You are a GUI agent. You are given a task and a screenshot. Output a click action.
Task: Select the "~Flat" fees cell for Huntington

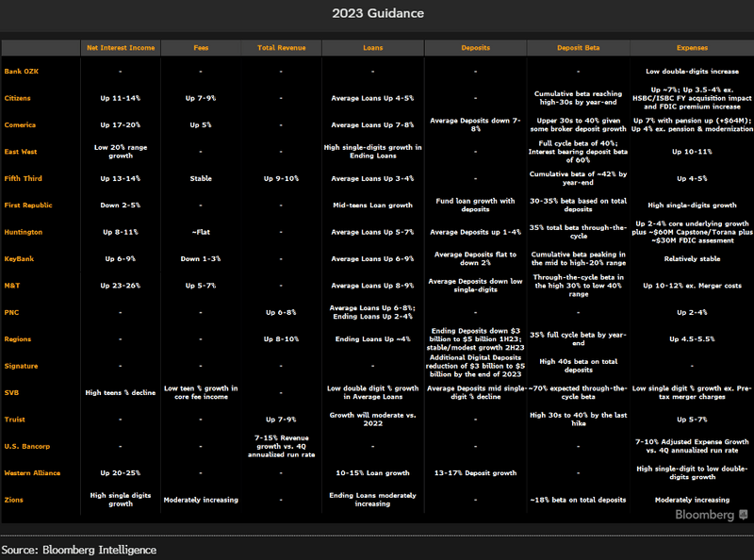tap(201, 232)
